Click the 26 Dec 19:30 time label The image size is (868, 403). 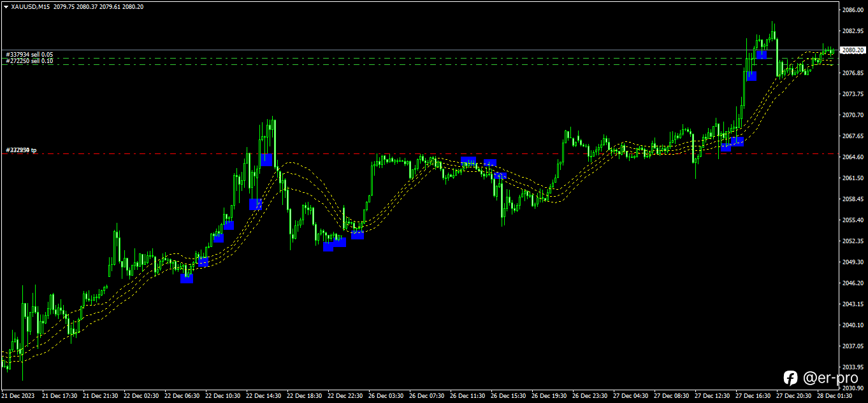click(x=549, y=396)
